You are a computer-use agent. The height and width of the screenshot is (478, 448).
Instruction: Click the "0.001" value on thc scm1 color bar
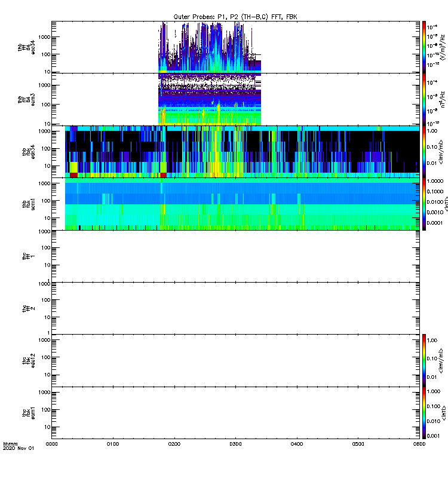coord(434,436)
